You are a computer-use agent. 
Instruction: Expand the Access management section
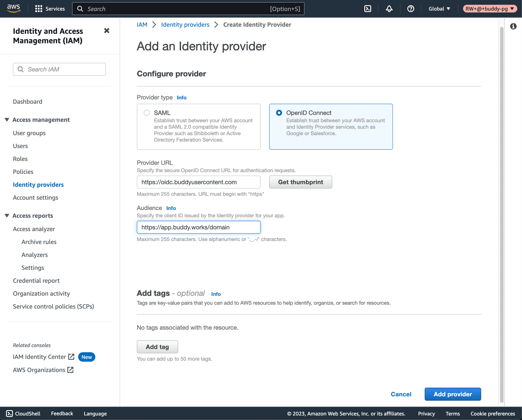(x=8, y=120)
